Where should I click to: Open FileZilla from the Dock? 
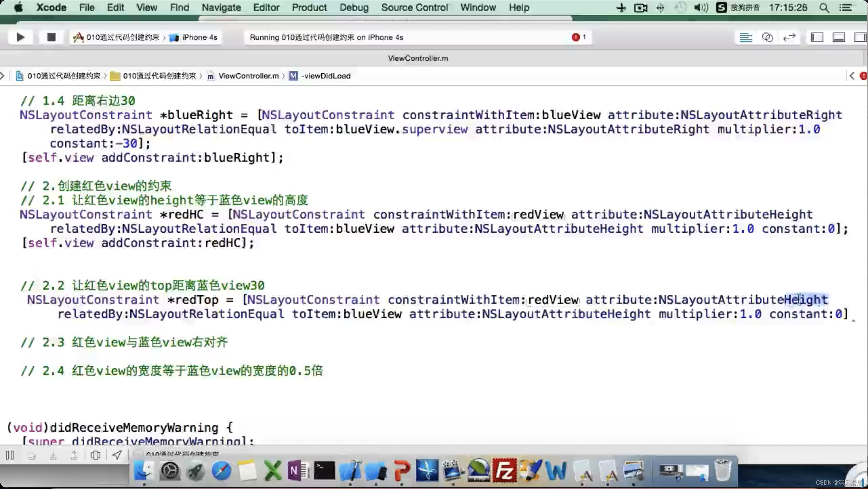(505, 471)
